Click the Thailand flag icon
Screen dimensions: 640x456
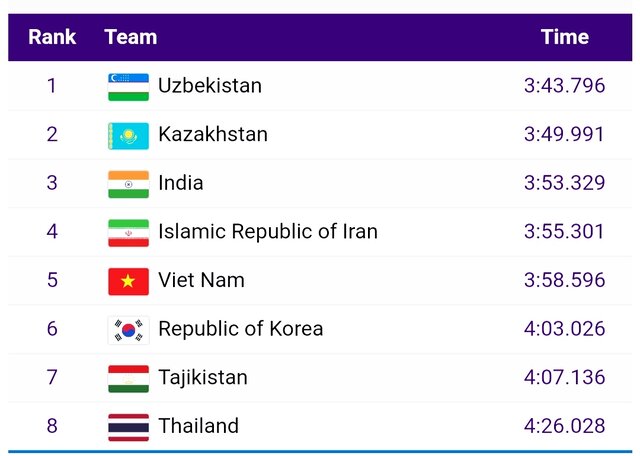pyautogui.click(x=128, y=427)
